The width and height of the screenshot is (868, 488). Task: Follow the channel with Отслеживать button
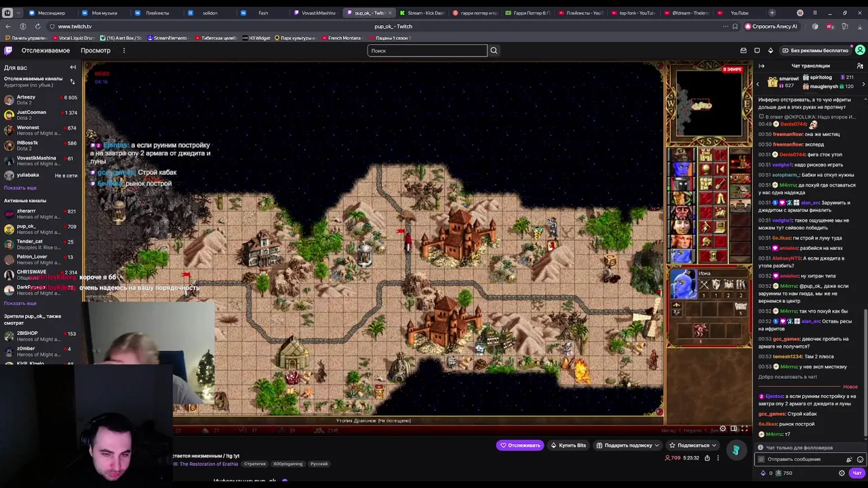520,445
